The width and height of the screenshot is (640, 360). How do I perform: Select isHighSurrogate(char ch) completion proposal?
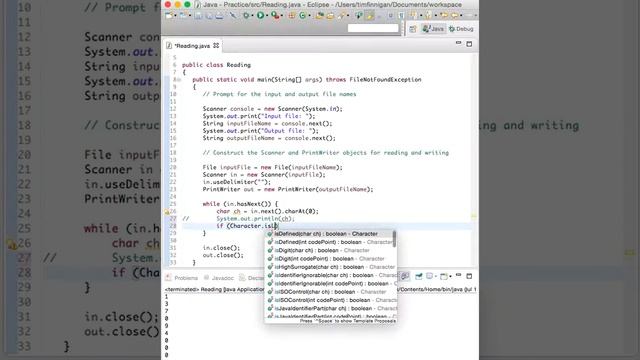click(330, 267)
